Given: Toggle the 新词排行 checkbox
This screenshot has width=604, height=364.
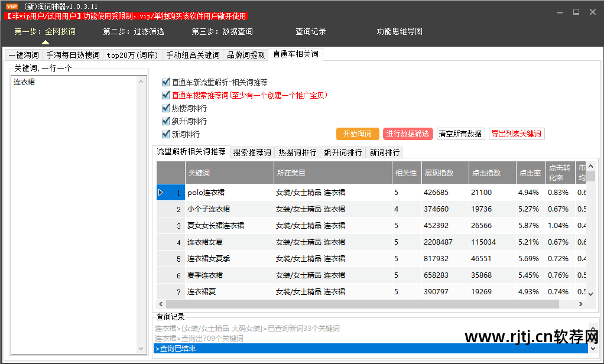Looking at the screenshot, I should point(166,134).
